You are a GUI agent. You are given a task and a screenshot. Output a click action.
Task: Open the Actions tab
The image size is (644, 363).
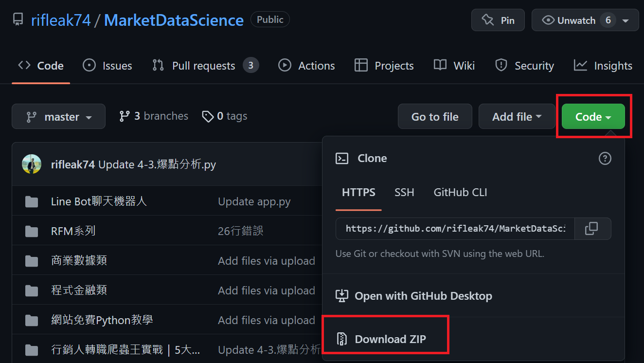[x=306, y=66]
